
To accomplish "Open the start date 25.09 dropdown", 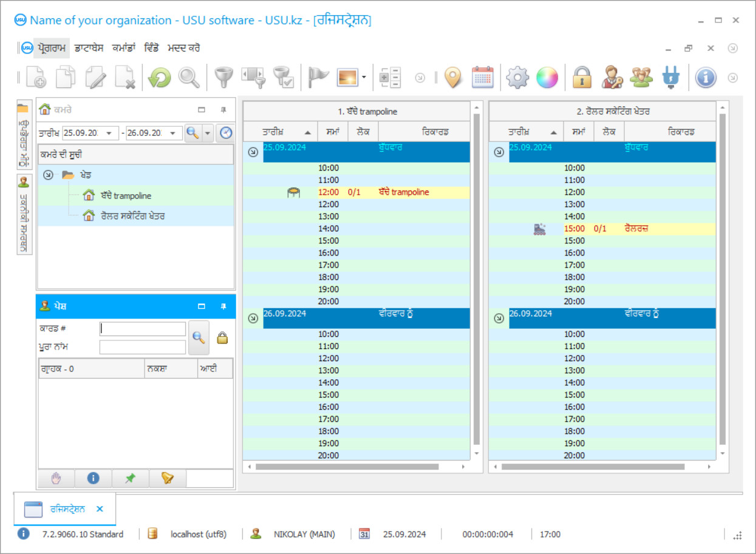I will tap(110, 133).
